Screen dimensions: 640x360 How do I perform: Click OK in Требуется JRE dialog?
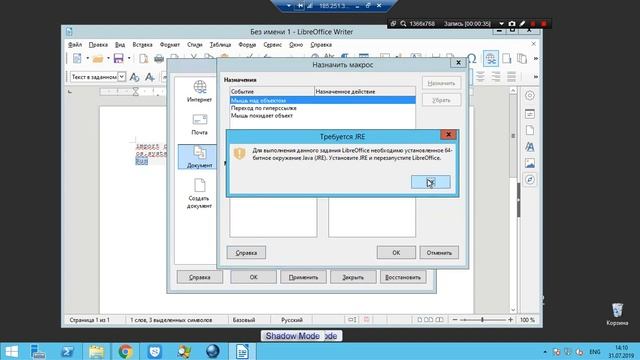tap(431, 182)
